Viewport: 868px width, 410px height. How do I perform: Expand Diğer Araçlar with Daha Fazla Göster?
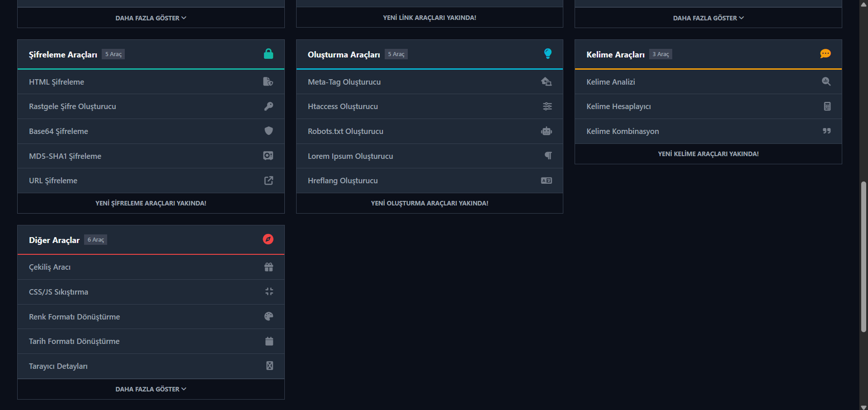[x=151, y=389]
